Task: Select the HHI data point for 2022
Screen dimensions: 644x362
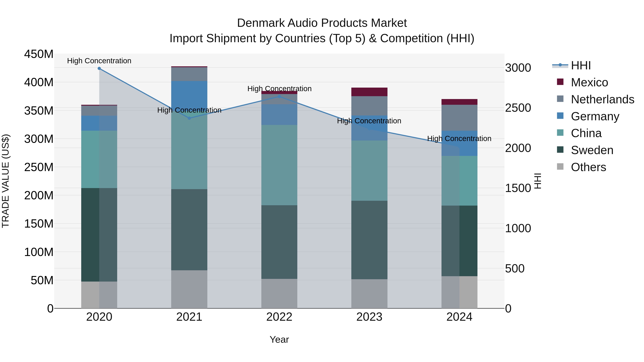Action: pos(279,96)
